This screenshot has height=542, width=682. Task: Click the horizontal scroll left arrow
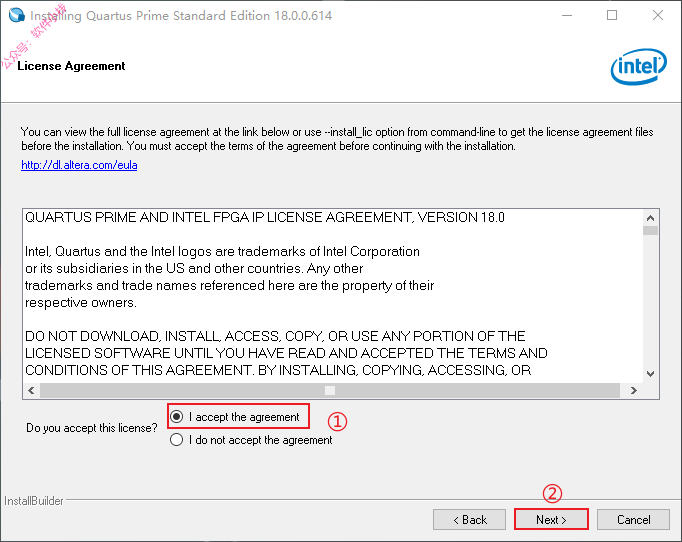(31, 390)
